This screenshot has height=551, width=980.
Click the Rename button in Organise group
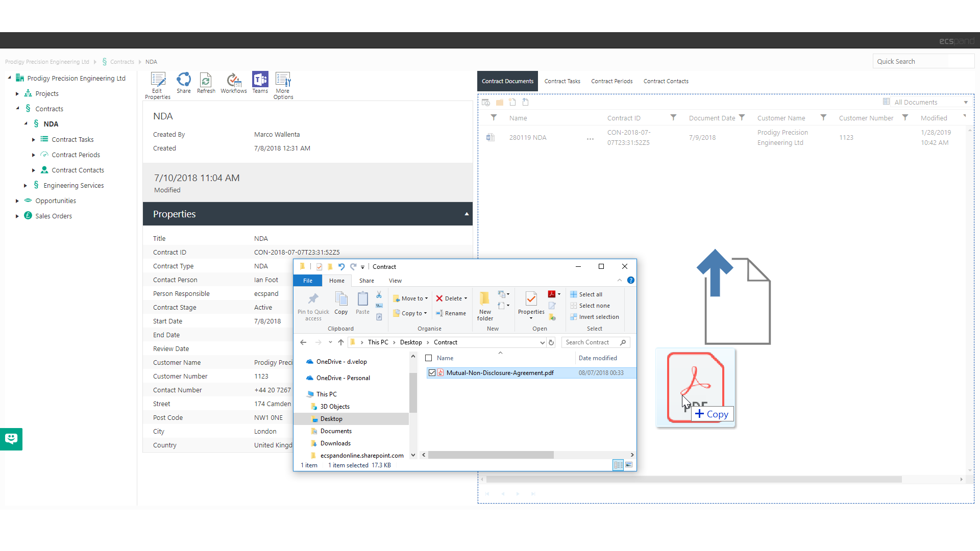point(451,313)
